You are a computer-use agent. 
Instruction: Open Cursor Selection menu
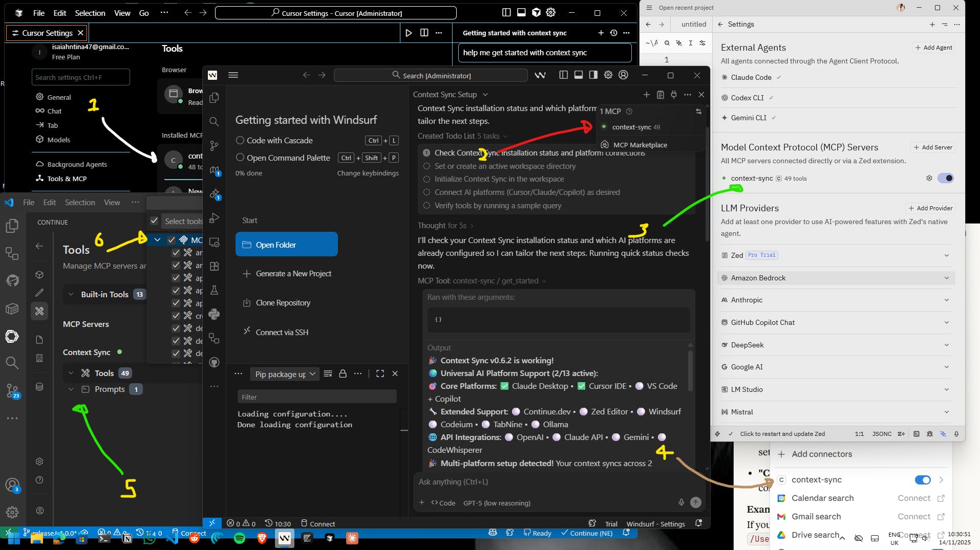[90, 13]
